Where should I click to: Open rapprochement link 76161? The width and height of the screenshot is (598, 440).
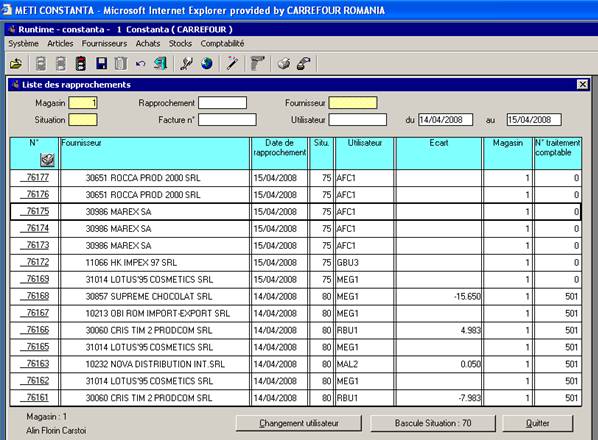pyautogui.click(x=36, y=398)
